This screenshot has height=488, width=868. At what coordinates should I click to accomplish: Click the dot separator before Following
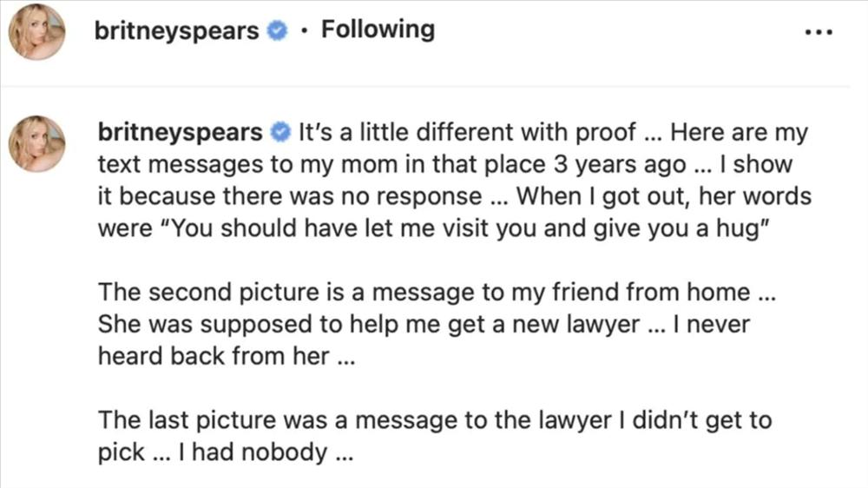pyautogui.click(x=303, y=31)
